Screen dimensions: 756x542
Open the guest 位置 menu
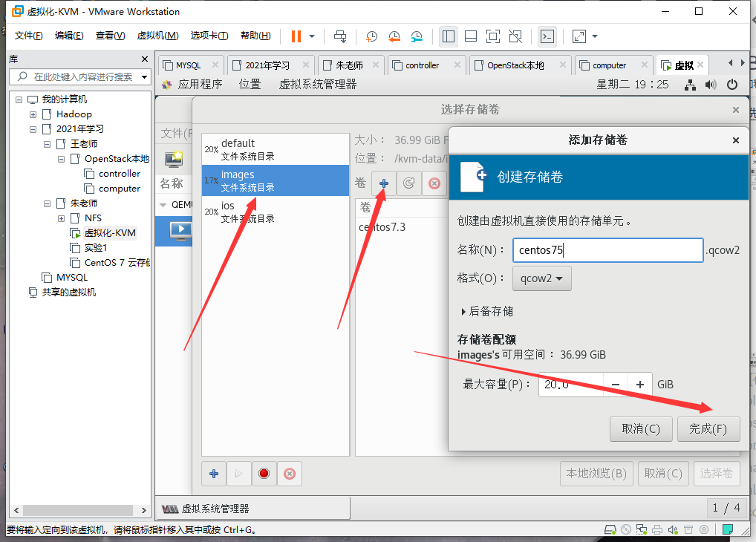click(x=250, y=85)
